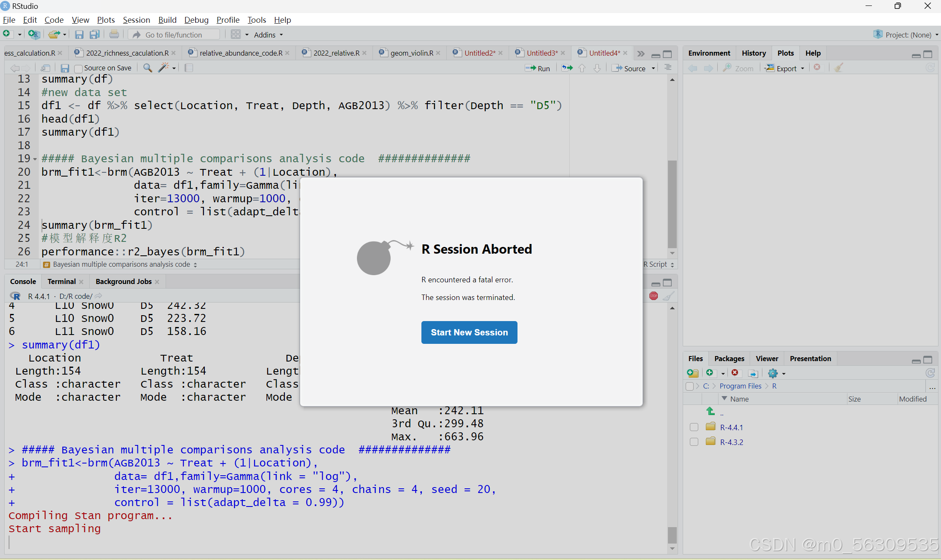Click the compile report notebook icon
The image size is (941, 560).
189,68
